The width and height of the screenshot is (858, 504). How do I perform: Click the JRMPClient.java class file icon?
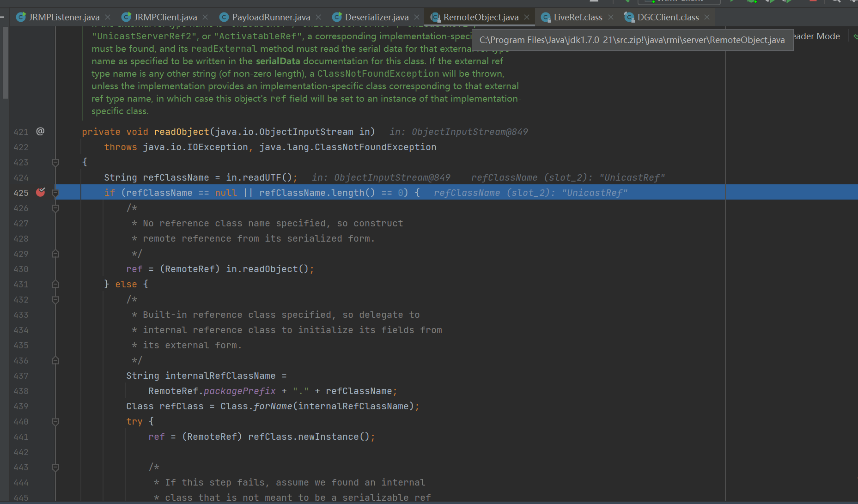click(126, 17)
